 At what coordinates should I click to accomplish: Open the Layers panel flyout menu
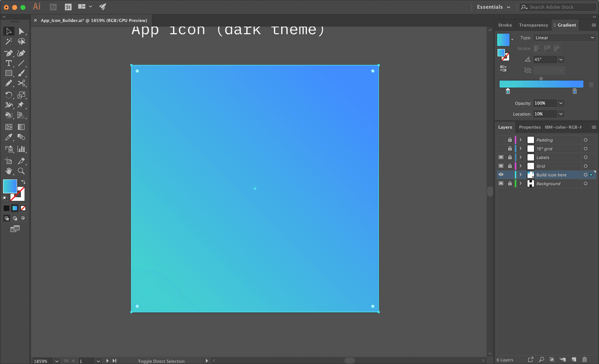[593, 127]
